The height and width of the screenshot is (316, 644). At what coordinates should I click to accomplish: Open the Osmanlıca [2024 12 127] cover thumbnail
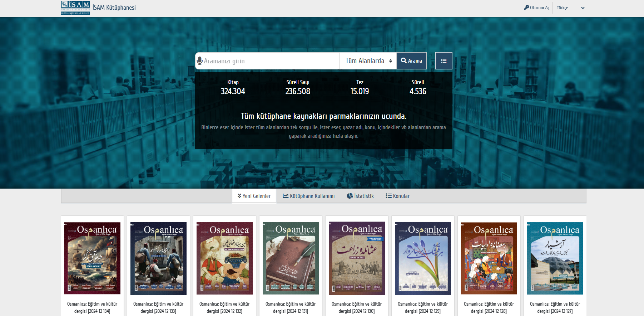coord(555,258)
